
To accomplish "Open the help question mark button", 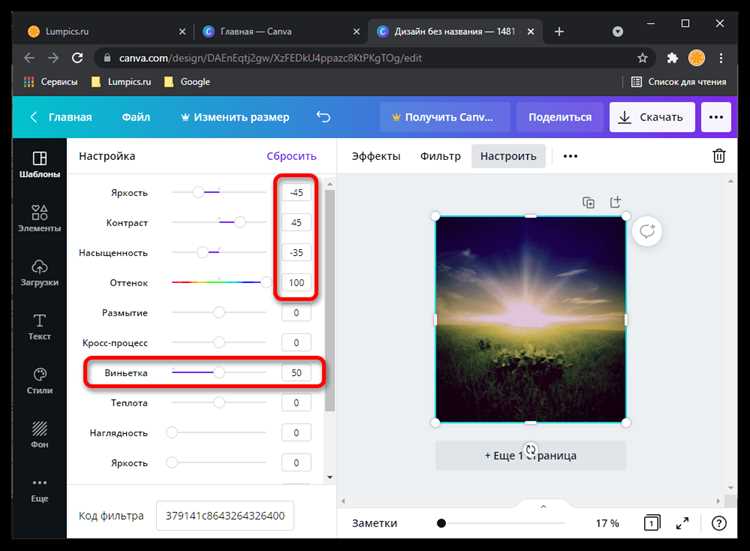I will click(719, 523).
